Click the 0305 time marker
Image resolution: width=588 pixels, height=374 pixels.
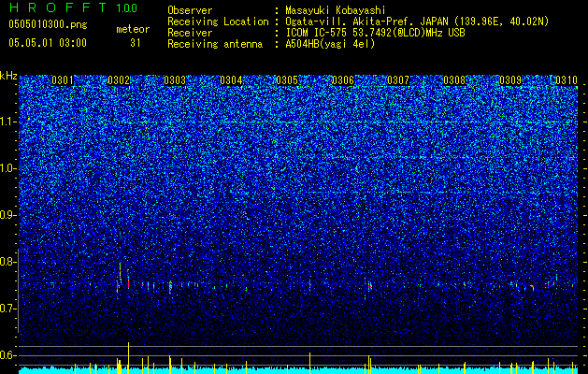tap(287, 80)
